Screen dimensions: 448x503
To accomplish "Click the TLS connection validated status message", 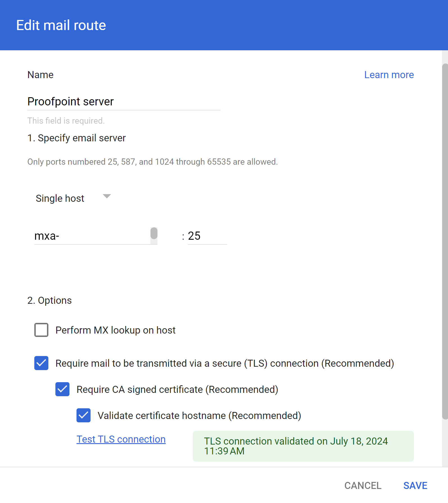I will [x=303, y=446].
